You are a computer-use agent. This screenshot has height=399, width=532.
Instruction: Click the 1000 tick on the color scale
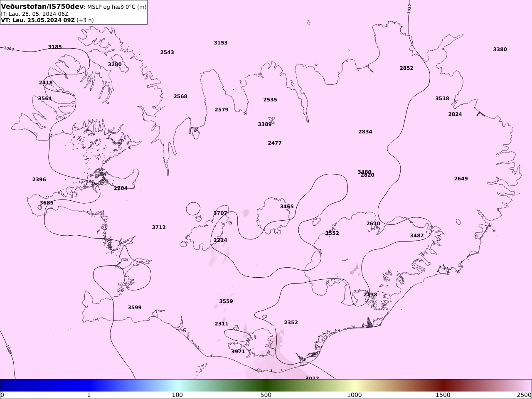tap(355, 395)
